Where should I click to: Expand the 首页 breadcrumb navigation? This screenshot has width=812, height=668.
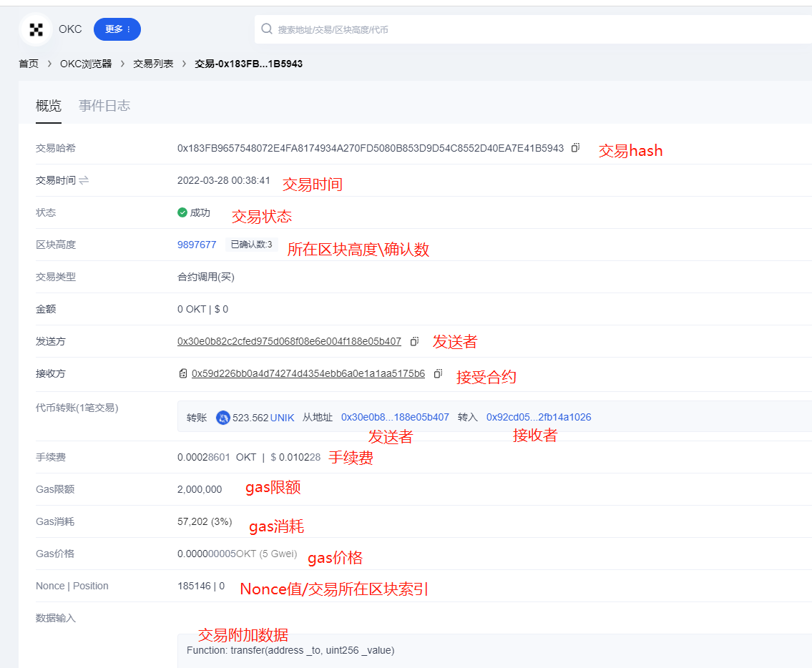click(x=28, y=63)
